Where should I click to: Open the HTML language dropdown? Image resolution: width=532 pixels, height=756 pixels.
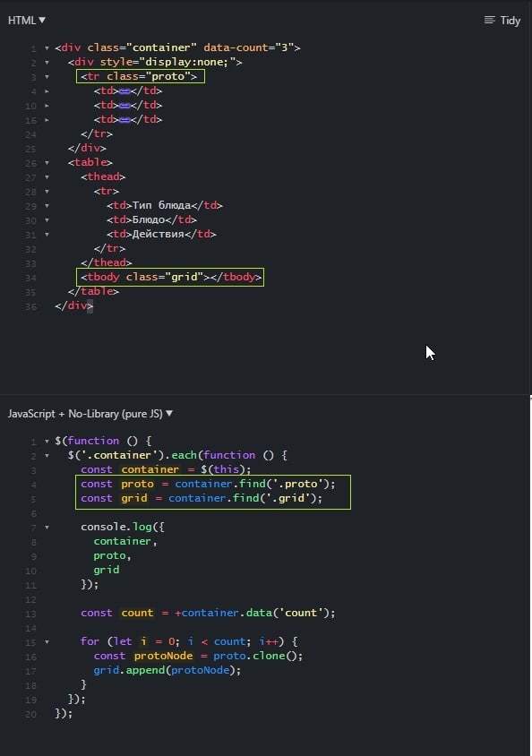coord(27,21)
